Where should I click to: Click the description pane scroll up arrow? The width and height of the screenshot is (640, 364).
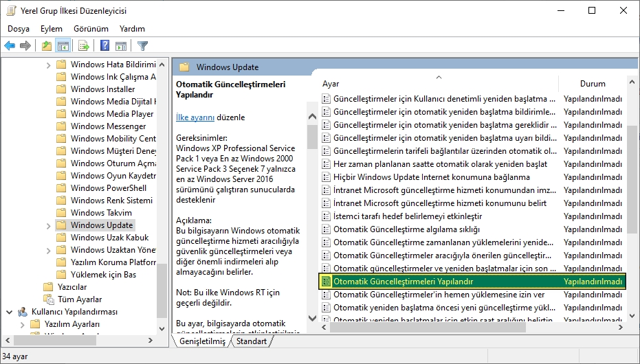pyautogui.click(x=312, y=117)
